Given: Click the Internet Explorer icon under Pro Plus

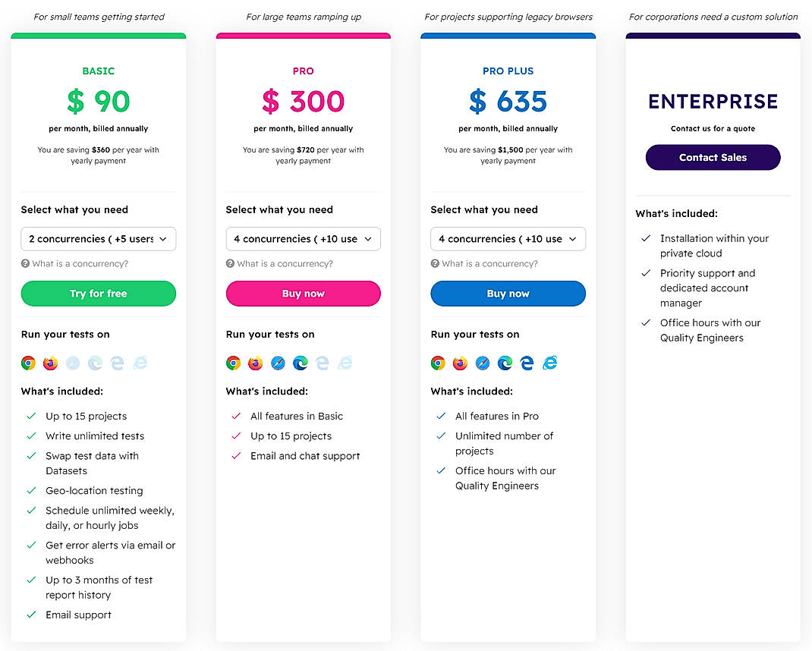Looking at the screenshot, I should [549, 363].
